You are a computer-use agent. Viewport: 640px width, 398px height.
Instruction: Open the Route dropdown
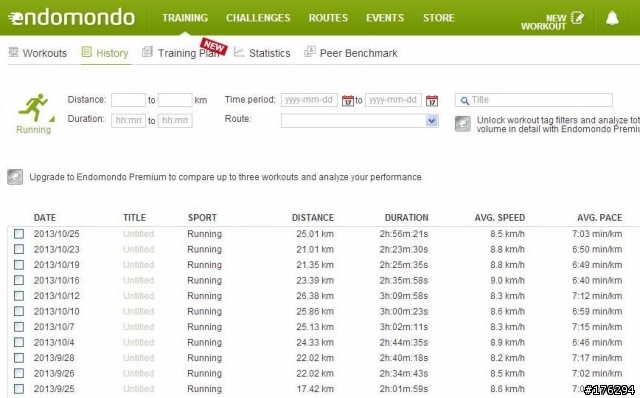pos(360,121)
